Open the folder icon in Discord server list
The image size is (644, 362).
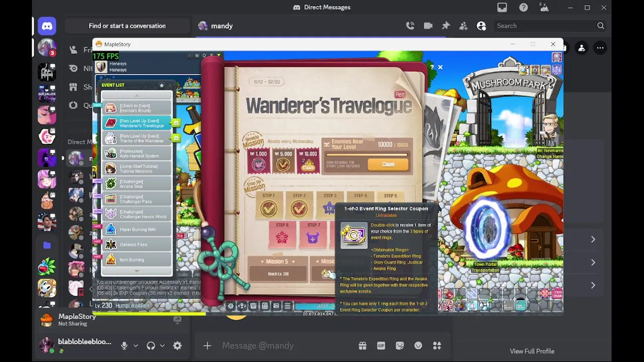47,245
